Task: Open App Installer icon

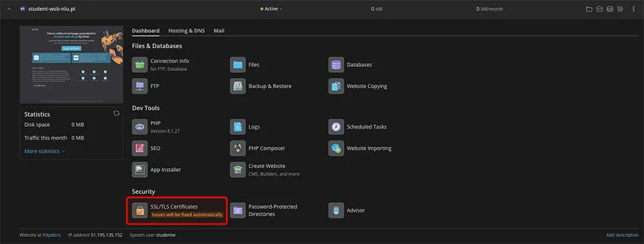Action: pos(140,170)
